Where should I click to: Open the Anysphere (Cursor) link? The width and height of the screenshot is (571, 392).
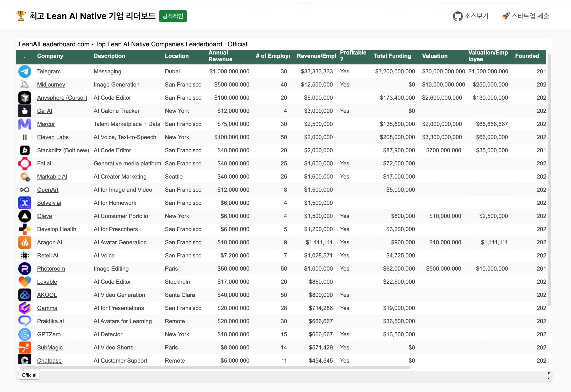click(62, 98)
